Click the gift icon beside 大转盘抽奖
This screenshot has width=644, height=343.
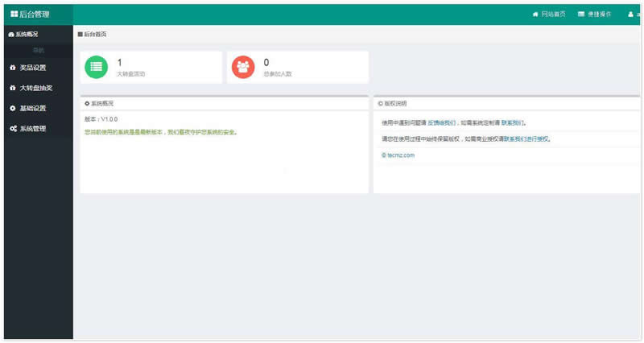pos(12,88)
